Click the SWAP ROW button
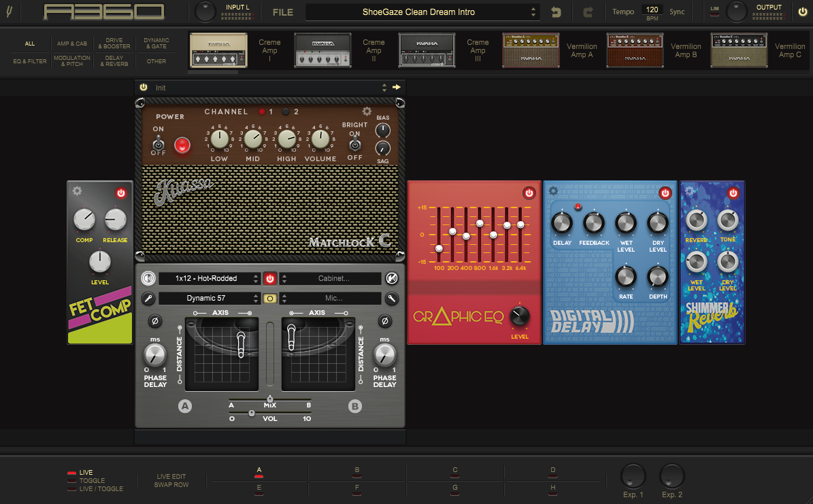 tap(171, 485)
